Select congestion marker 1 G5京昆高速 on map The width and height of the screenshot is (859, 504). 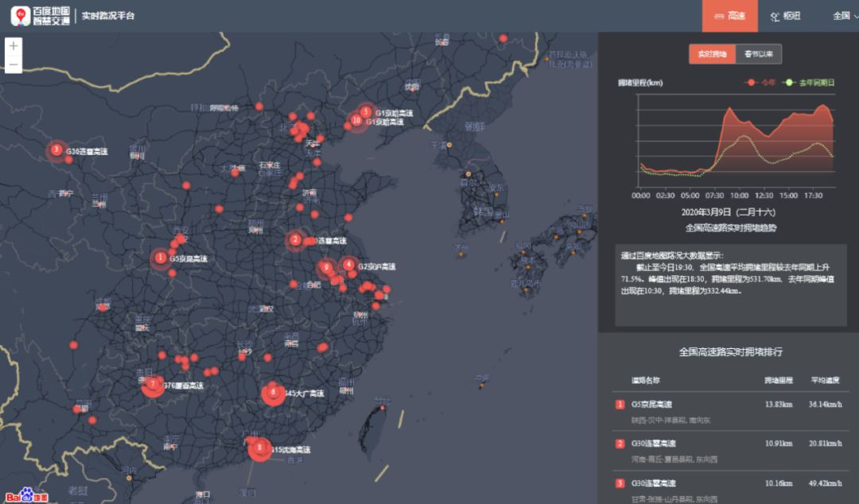click(x=161, y=258)
